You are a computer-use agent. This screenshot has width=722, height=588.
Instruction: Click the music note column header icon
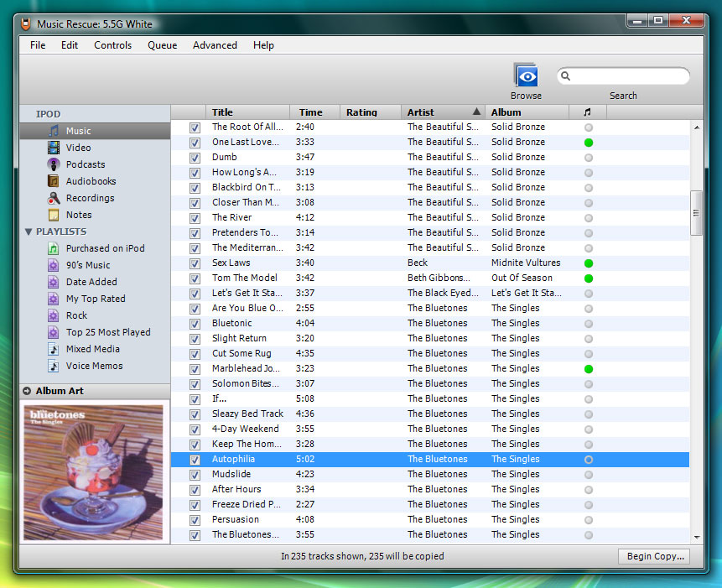point(587,112)
